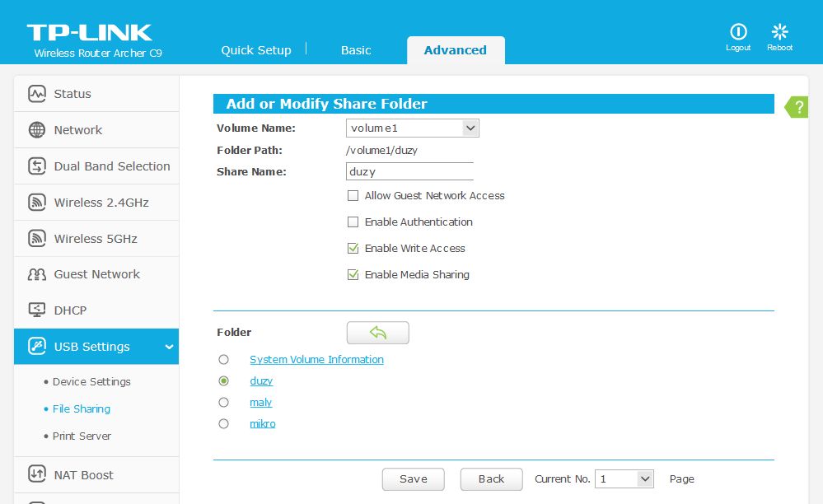Open Device Settings submenu

coord(91,382)
